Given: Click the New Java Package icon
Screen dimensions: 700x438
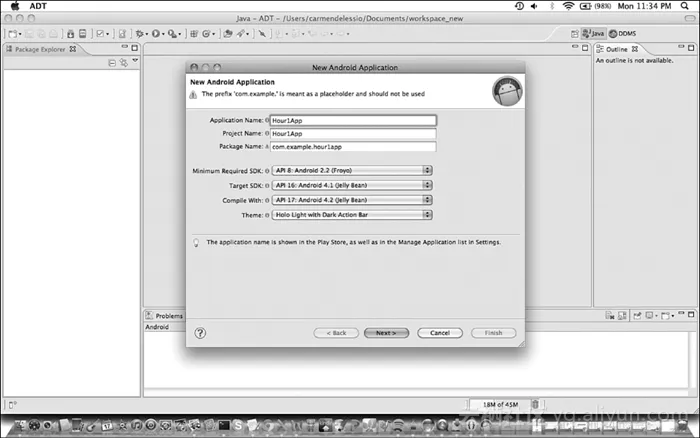Looking at the screenshot, I should pos(194,34).
